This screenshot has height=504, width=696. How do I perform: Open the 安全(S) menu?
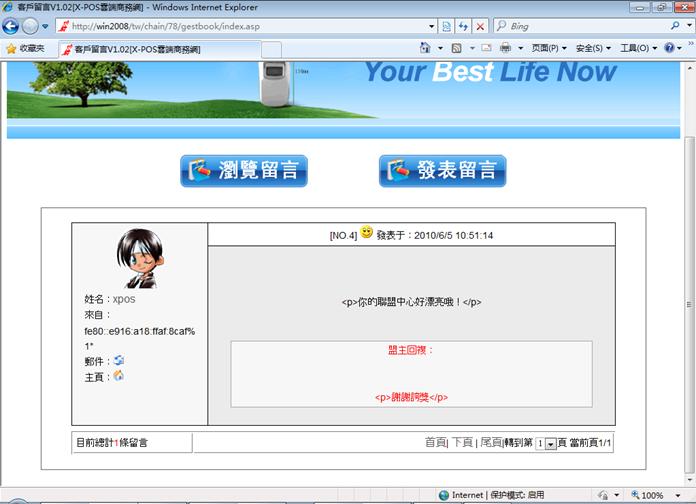click(593, 48)
